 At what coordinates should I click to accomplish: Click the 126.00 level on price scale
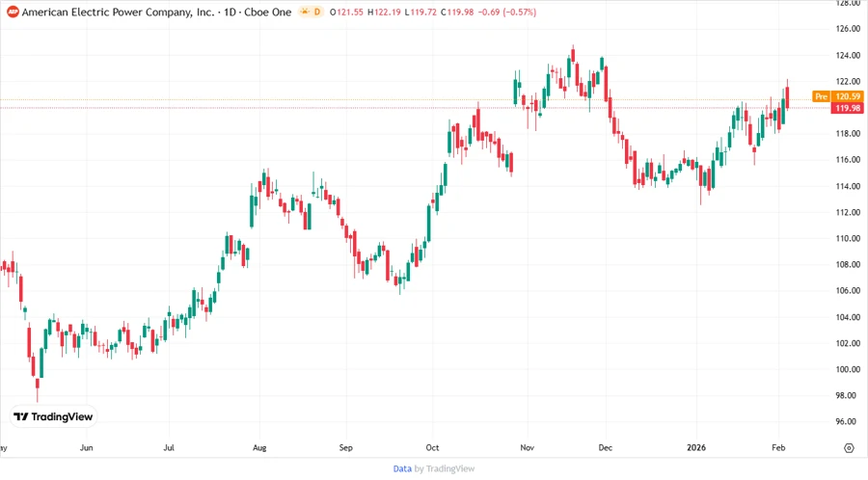click(x=848, y=29)
